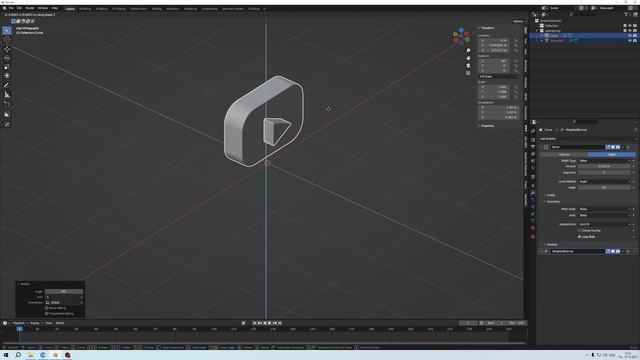640x360 pixels.
Task: Open the Output properties tab icon
Action: tap(533, 147)
